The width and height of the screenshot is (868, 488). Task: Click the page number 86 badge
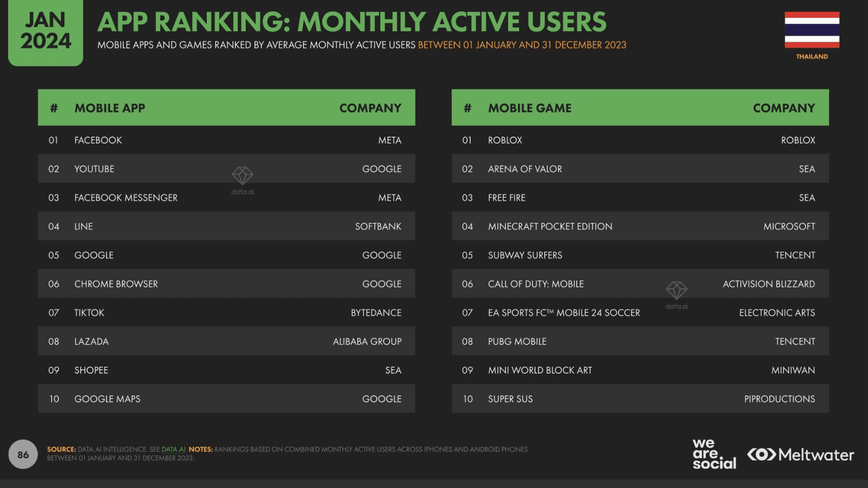click(23, 455)
